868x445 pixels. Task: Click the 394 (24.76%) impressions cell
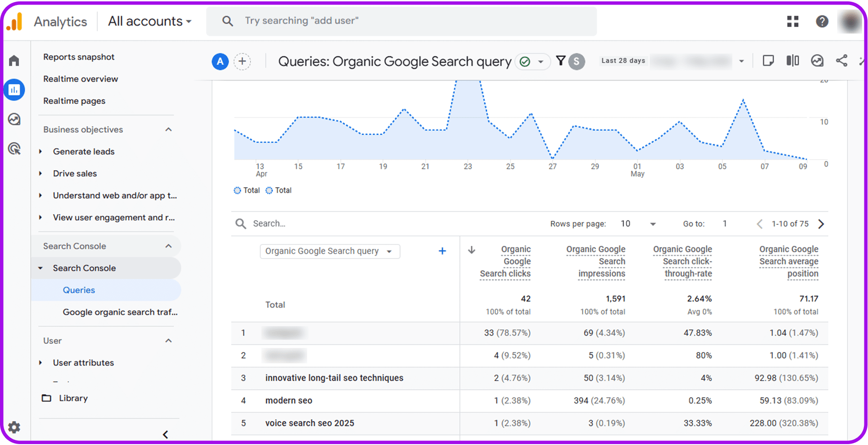[599, 401]
